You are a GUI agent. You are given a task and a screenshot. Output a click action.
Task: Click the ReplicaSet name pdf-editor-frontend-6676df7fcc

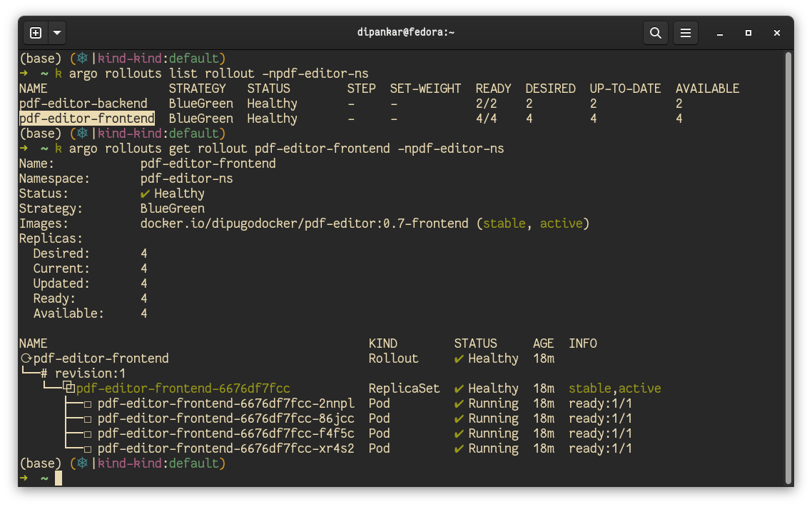(183, 388)
